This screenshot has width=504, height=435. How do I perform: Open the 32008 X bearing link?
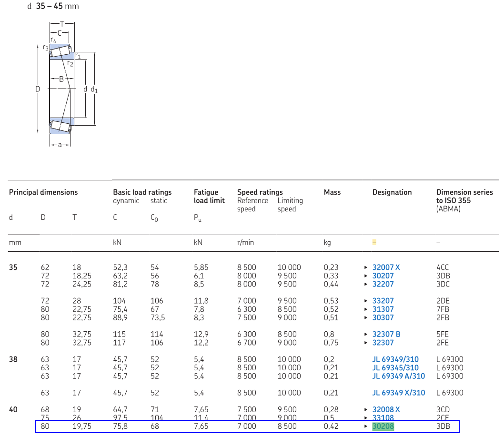tap(385, 409)
